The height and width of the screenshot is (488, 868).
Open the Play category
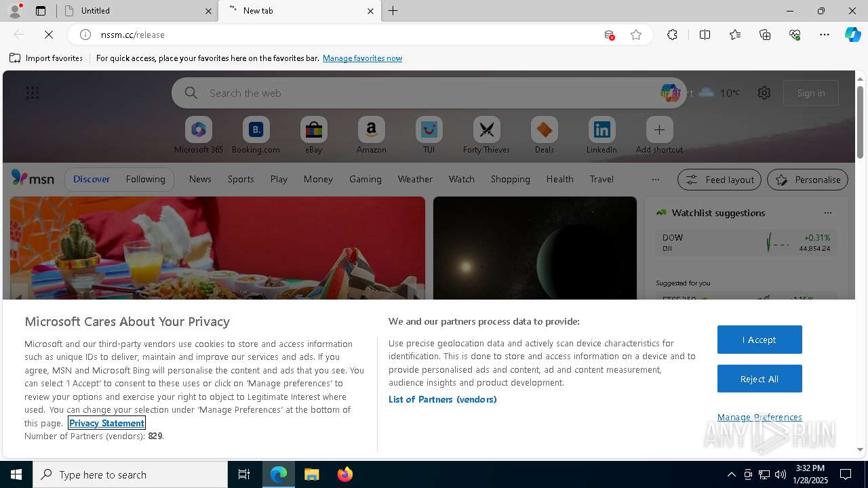279,179
